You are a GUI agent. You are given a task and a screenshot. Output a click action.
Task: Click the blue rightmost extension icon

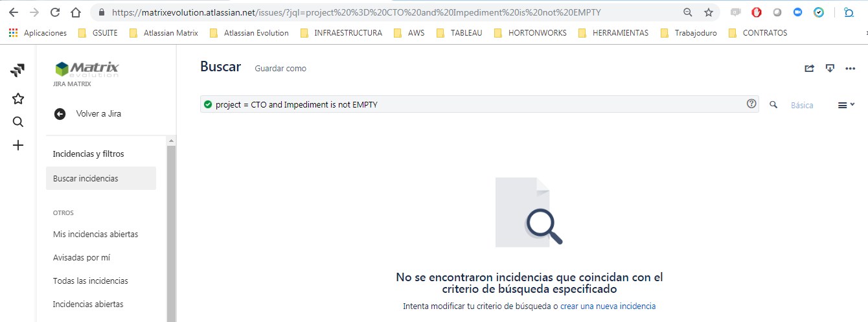849,12
